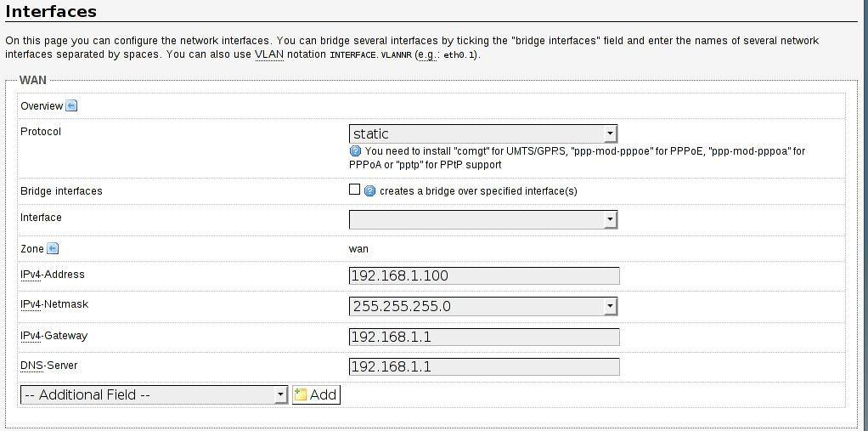The width and height of the screenshot is (868, 431).
Task: Click the help icon beside the bridge checkbox
Action: point(370,191)
